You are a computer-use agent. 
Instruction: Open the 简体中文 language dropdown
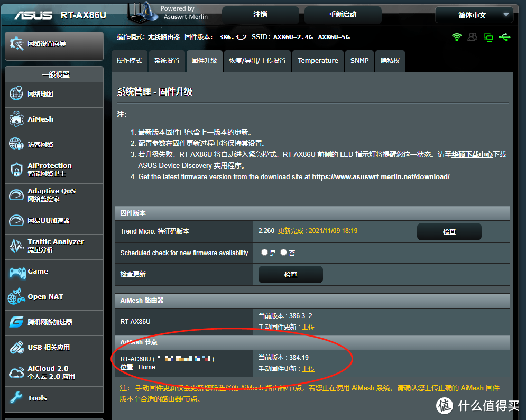pos(473,15)
